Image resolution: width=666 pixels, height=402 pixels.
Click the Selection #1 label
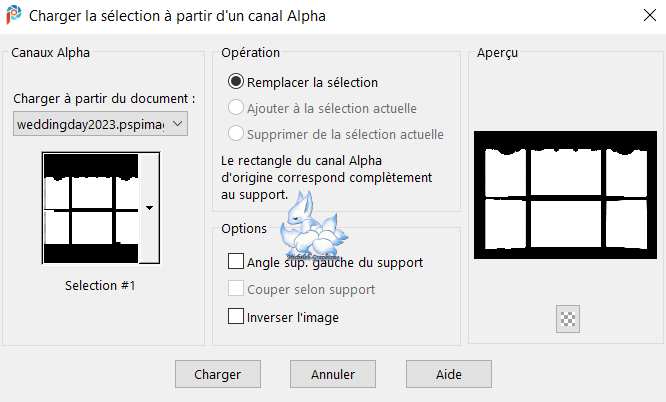pos(100,286)
